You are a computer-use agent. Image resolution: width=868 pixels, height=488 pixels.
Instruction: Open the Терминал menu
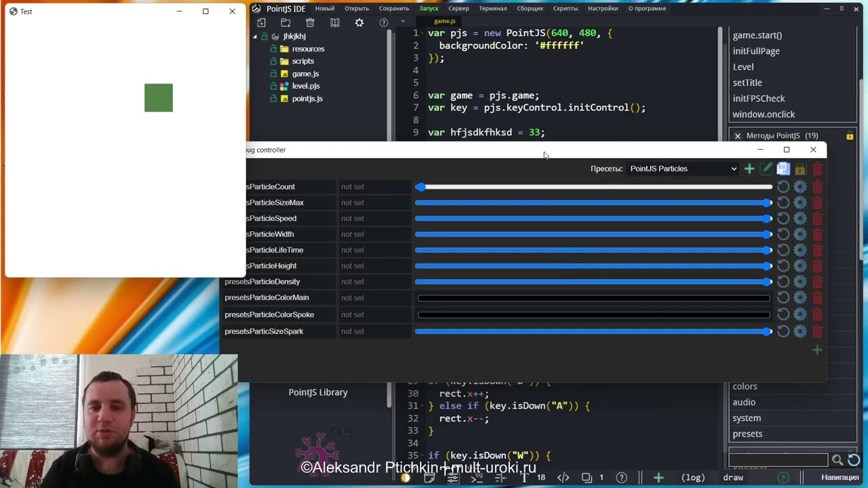pos(493,9)
